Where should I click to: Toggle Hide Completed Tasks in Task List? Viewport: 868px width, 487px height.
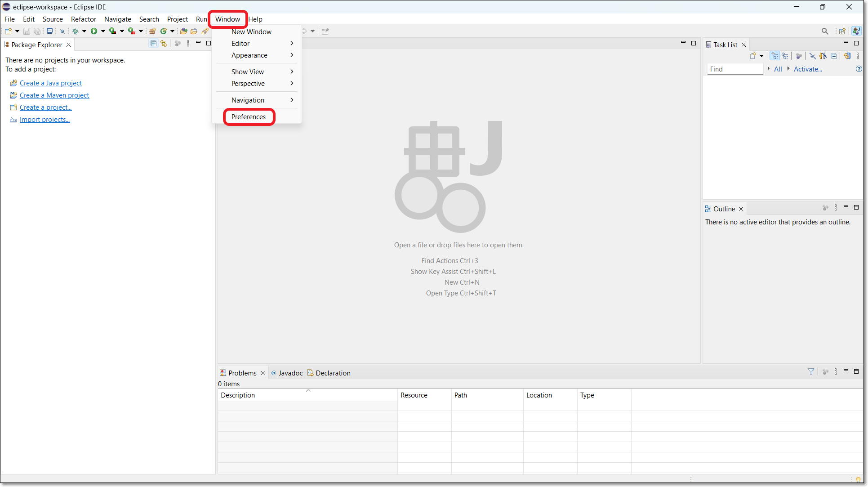pyautogui.click(x=812, y=56)
